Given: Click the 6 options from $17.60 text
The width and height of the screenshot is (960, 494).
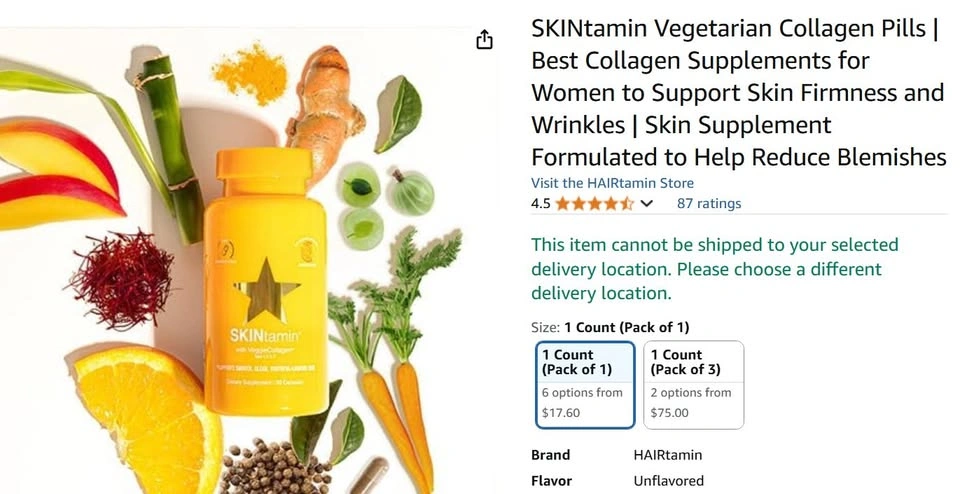Looking at the screenshot, I should (x=582, y=402).
